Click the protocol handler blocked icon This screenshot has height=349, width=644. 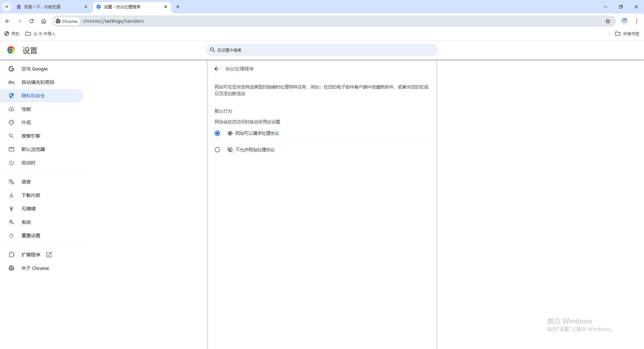230,150
